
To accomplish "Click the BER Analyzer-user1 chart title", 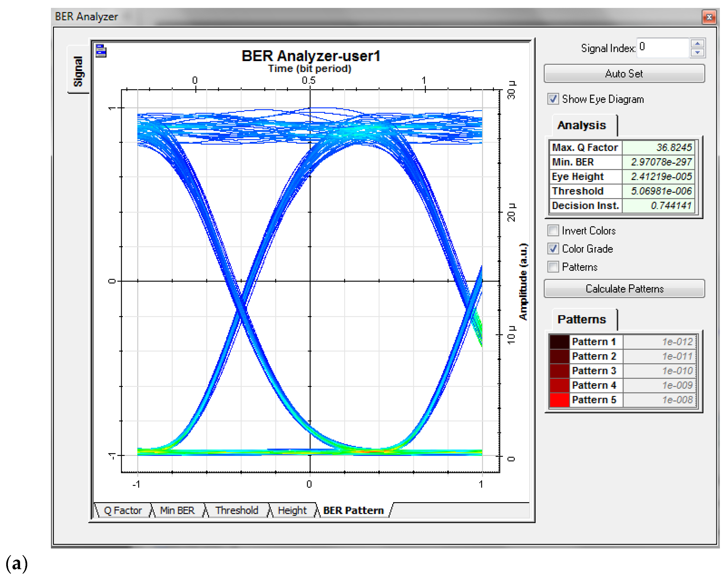I will click(x=311, y=56).
